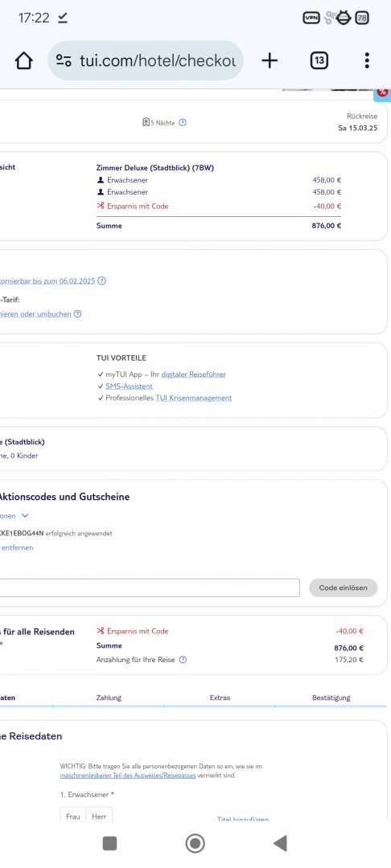Click the Code einlösen button
The height and width of the screenshot is (868, 391).
pos(344,588)
